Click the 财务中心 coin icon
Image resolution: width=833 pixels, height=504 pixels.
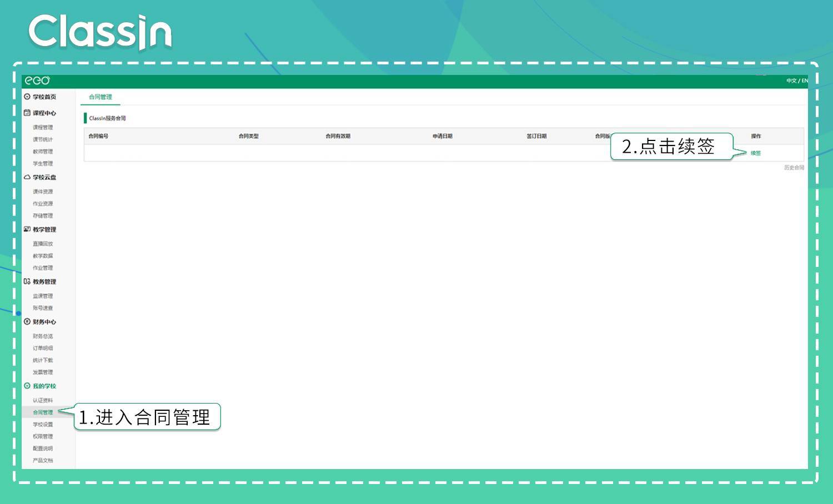coord(27,321)
